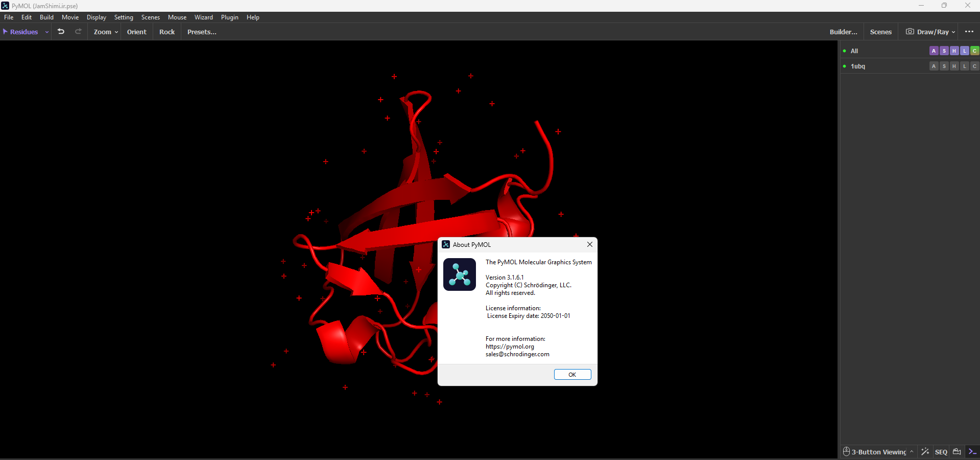The width and height of the screenshot is (980, 460).
Task: Open the Scenes menu in menu bar
Action: click(151, 17)
